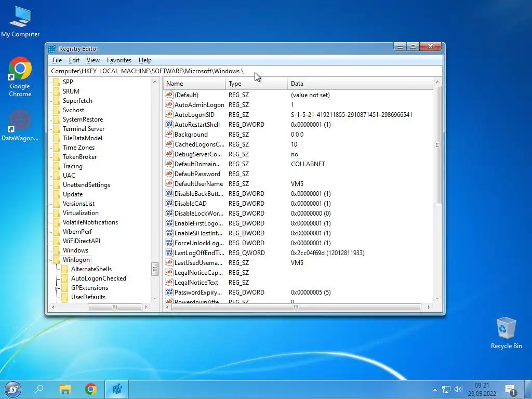Image resolution: width=532 pixels, height=399 pixels.
Task: Click tree pane vertical scrollbar thumb
Action: point(155,270)
